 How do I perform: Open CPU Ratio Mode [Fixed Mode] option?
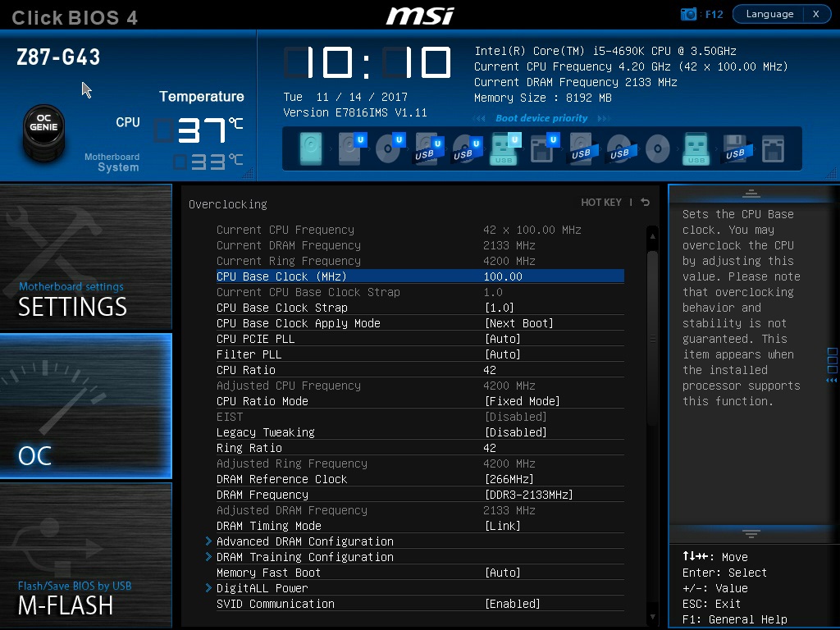420,401
